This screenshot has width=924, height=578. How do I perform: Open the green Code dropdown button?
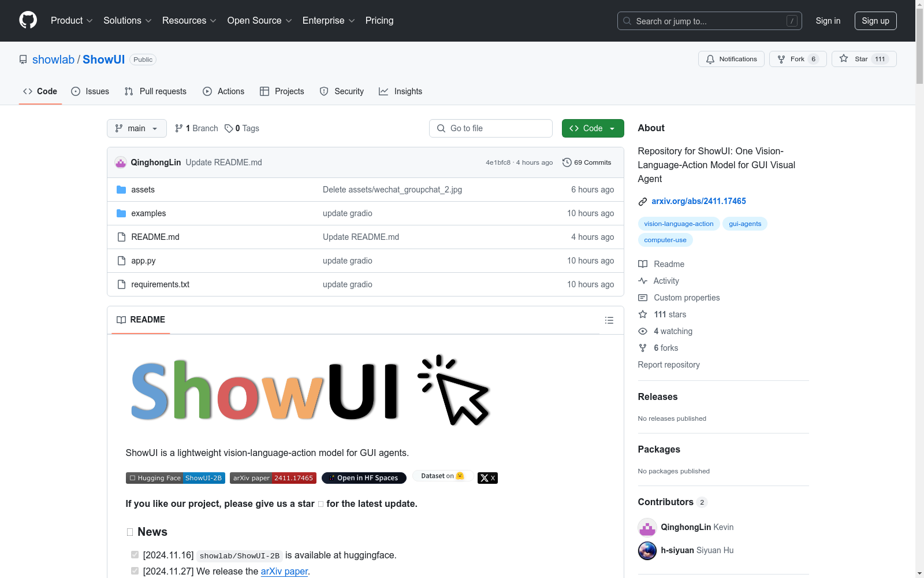tap(593, 128)
